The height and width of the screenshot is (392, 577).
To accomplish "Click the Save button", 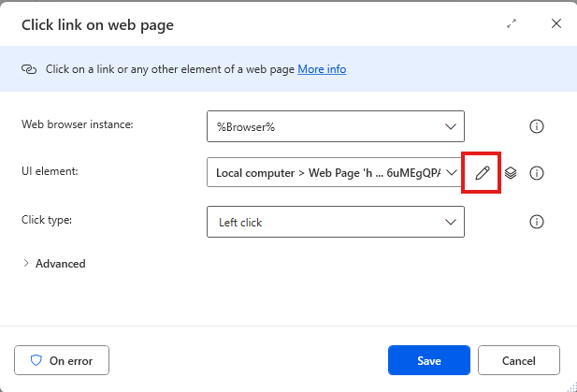I will click(x=429, y=360).
